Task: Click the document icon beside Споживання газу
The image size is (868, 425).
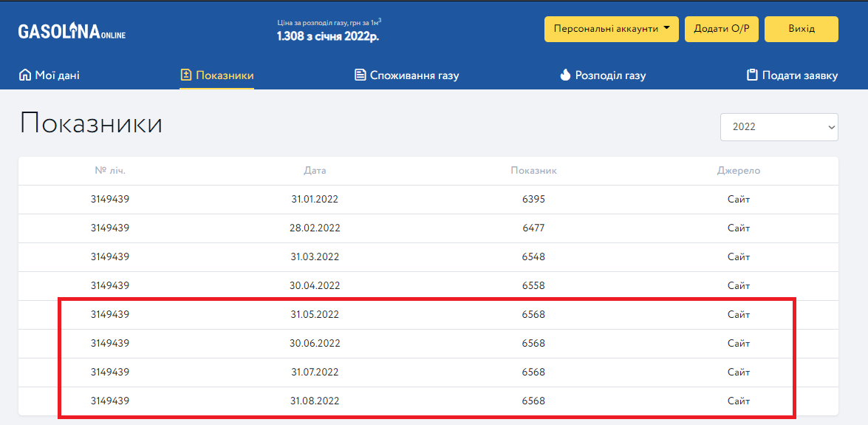Action: (x=360, y=75)
